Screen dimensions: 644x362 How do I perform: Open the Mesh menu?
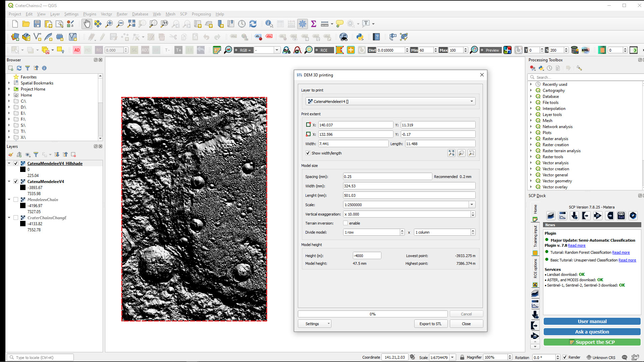tap(170, 14)
